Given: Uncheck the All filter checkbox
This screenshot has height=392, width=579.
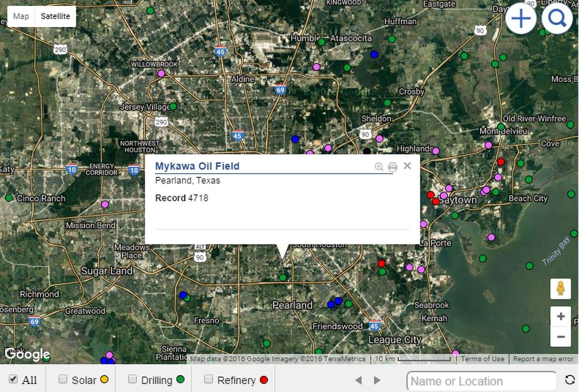Looking at the screenshot, I should pyautogui.click(x=13, y=379).
